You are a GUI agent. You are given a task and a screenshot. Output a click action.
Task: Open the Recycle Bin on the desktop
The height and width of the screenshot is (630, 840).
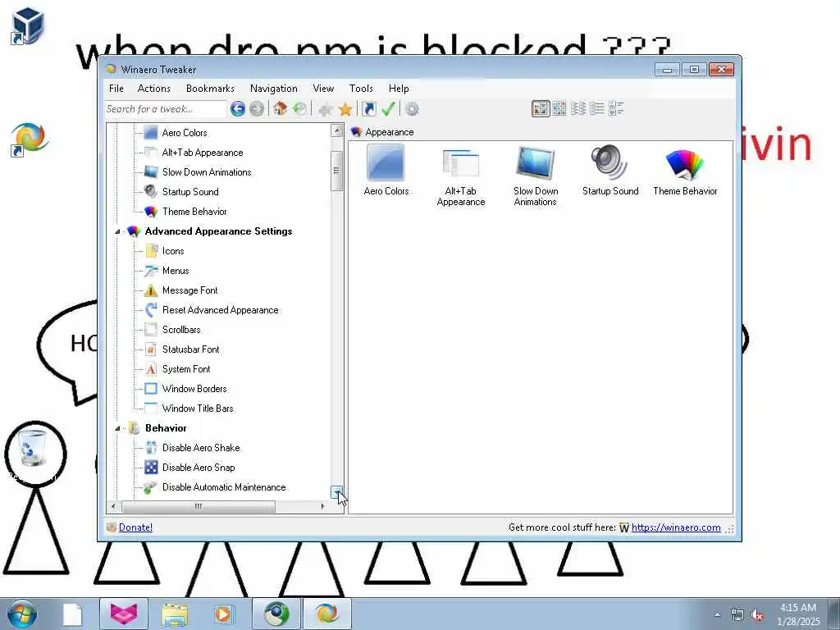click(32, 449)
